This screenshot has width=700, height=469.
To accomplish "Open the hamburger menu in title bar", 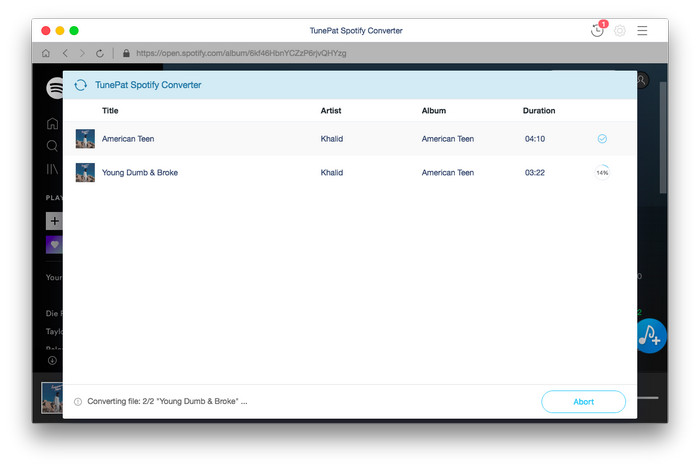I will [642, 30].
